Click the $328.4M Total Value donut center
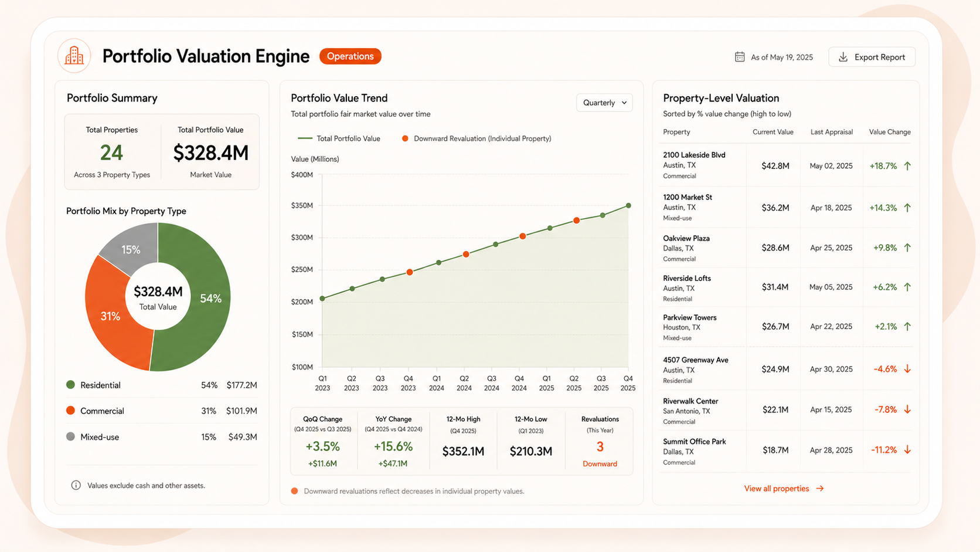Viewport: 980px width, 552px height. click(x=158, y=297)
